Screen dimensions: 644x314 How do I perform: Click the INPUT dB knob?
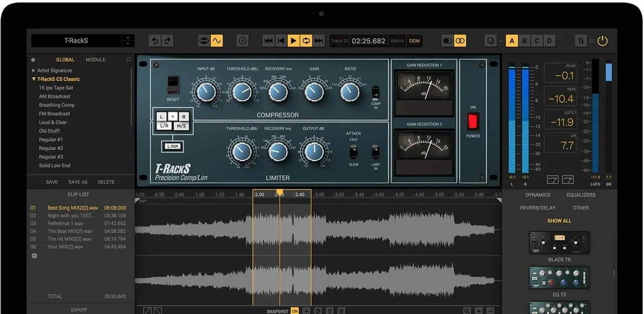(x=206, y=92)
